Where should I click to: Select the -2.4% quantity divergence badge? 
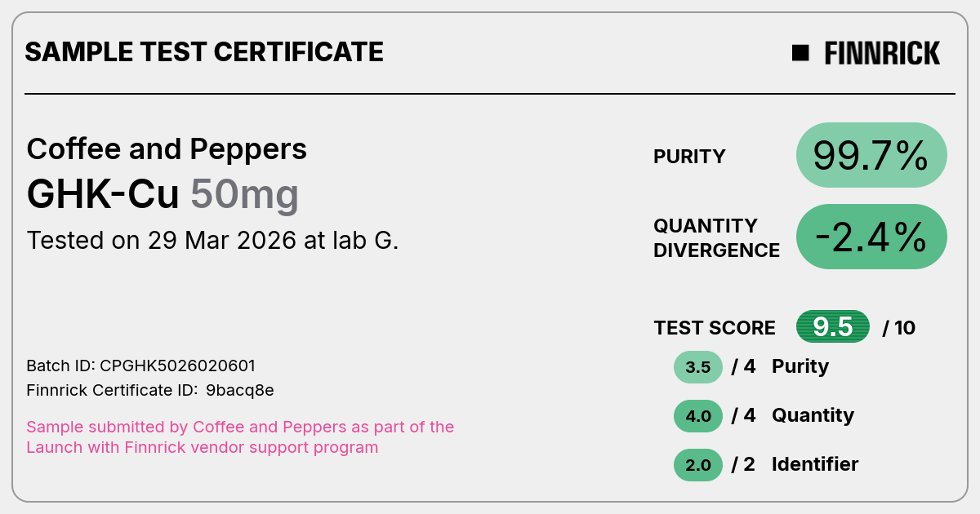pos(871,237)
